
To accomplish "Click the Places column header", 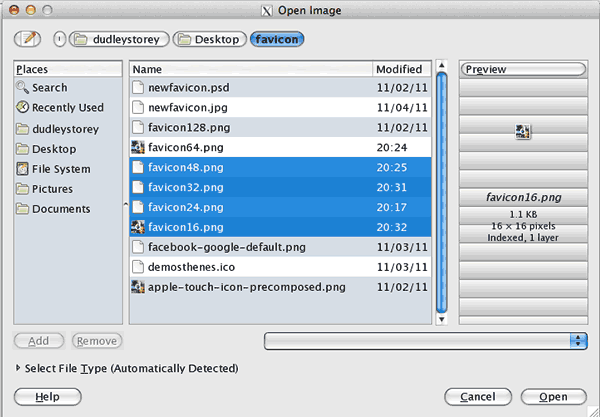I will (68, 69).
